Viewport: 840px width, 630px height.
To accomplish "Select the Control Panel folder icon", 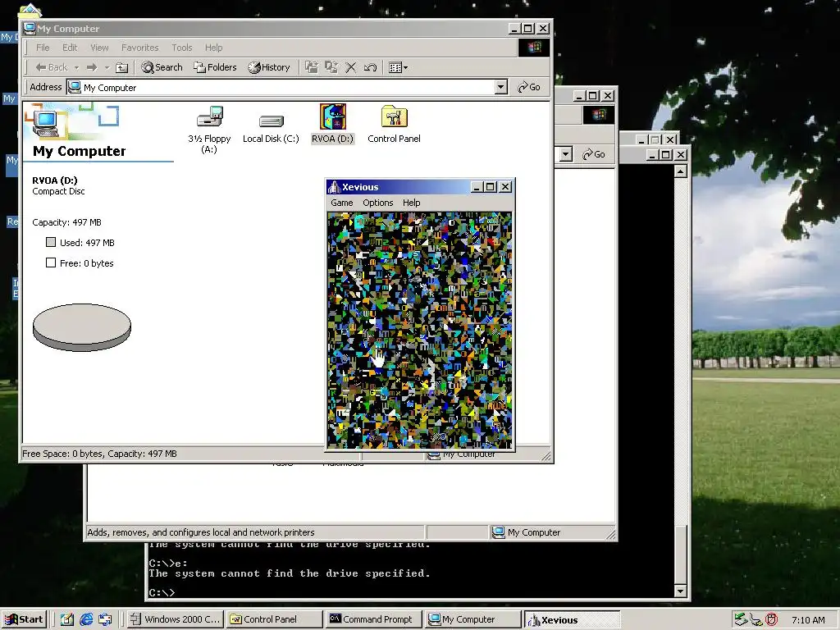I will coord(395,116).
